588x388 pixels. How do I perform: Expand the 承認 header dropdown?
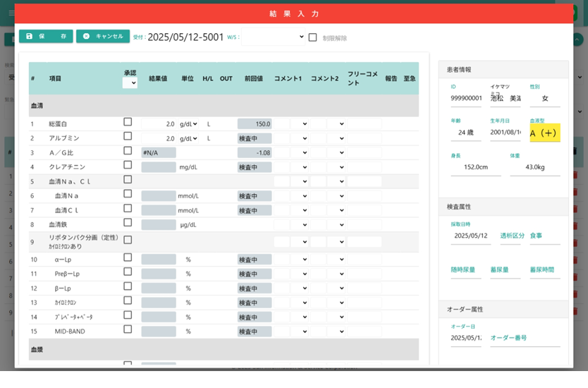[x=130, y=83]
